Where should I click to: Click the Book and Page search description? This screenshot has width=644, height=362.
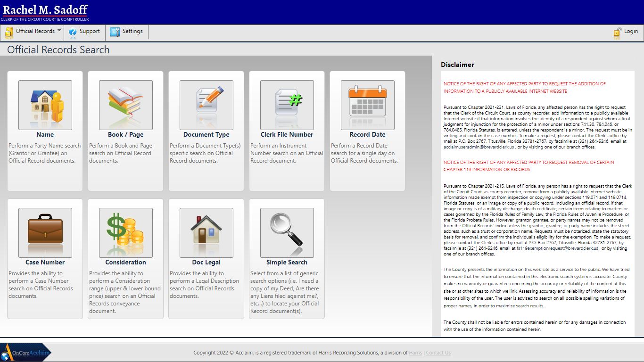point(122,153)
